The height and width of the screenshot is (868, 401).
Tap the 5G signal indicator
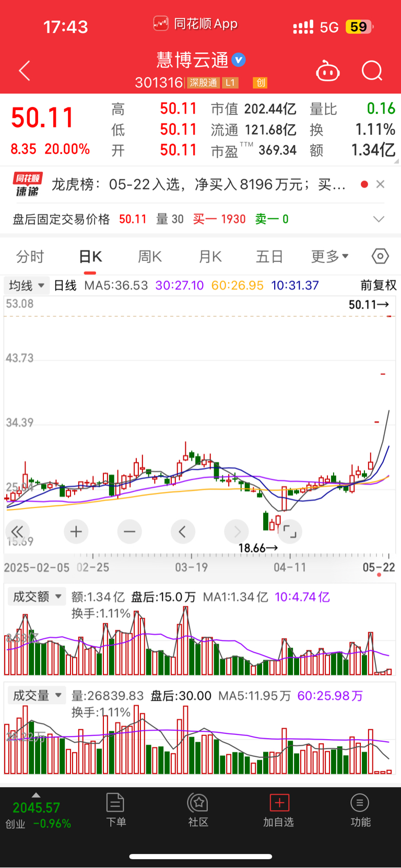click(x=329, y=27)
